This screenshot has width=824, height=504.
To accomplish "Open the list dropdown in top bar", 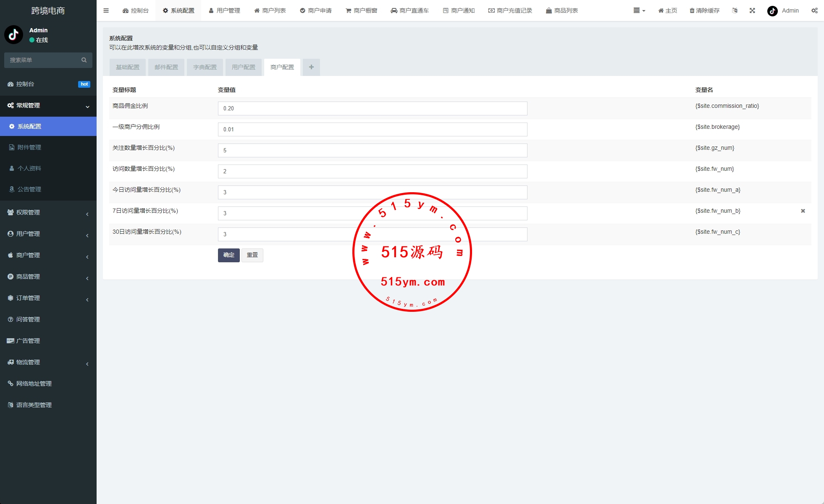I will (639, 10).
